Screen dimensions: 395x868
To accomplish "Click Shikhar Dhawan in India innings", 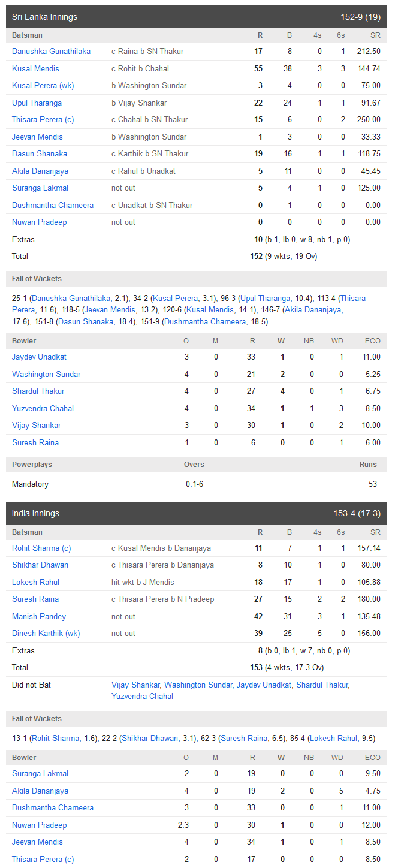I will click(40, 565).
